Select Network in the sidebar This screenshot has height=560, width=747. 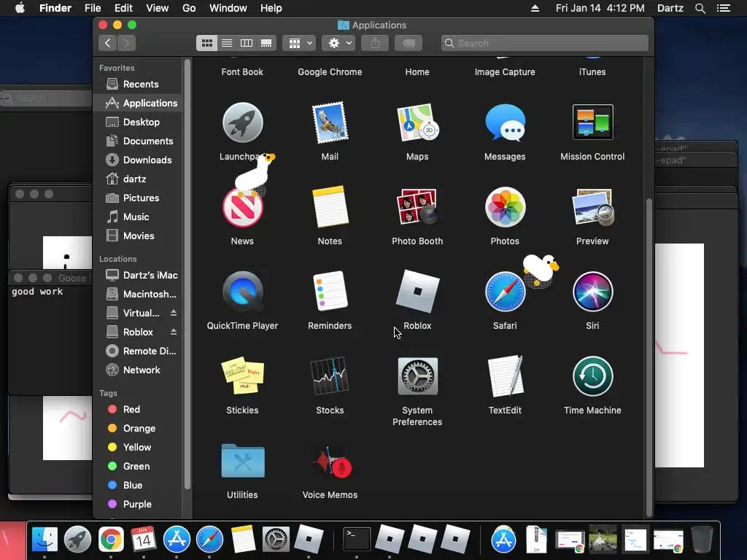pyautogui.click(x=138, y=370)
